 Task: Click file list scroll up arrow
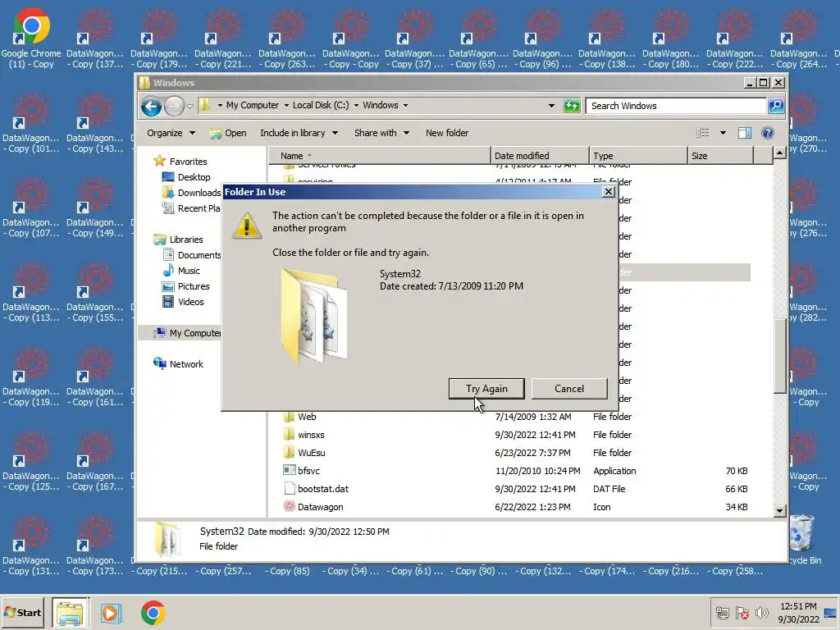pyautogui.click(x=780, y=153)
